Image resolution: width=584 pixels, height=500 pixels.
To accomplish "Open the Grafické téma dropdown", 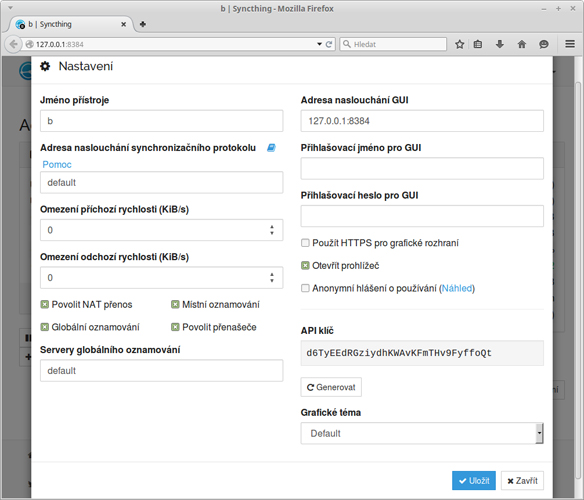I will pos(422,433).
